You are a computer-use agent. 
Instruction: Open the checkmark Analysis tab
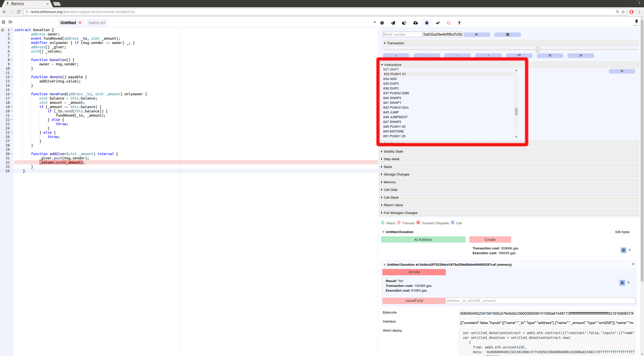pyautogui.click(x=438, y=23)
